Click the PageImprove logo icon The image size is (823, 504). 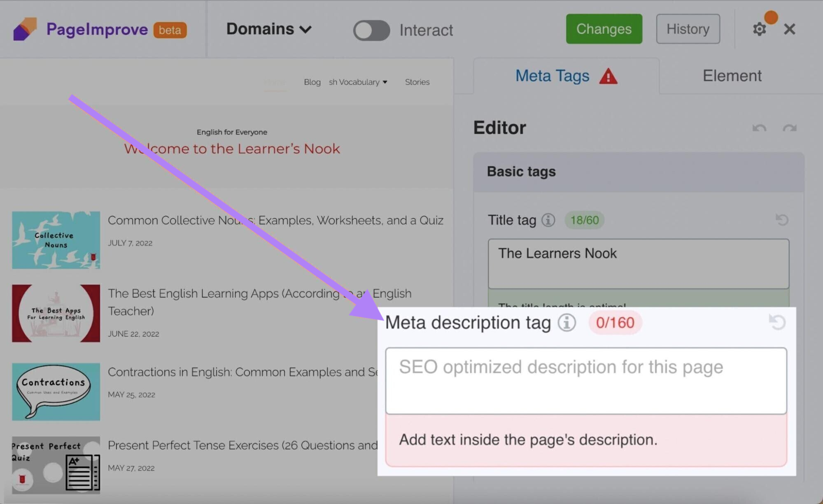(25, 29)
